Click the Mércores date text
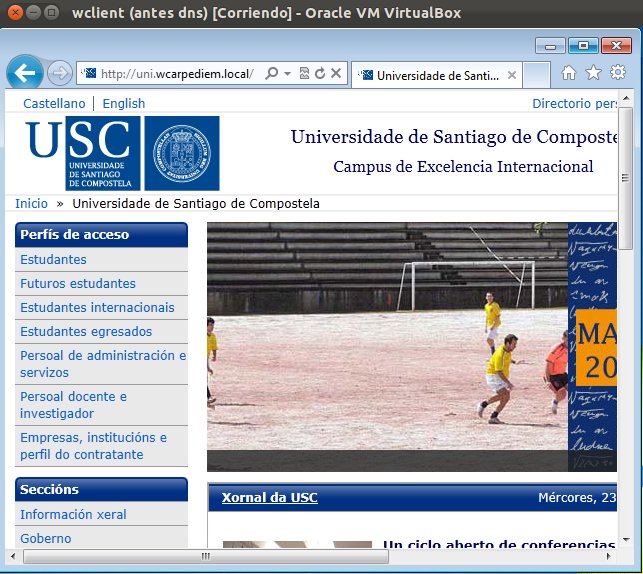Screen dimensions: 643x574 tap(577, 497)
